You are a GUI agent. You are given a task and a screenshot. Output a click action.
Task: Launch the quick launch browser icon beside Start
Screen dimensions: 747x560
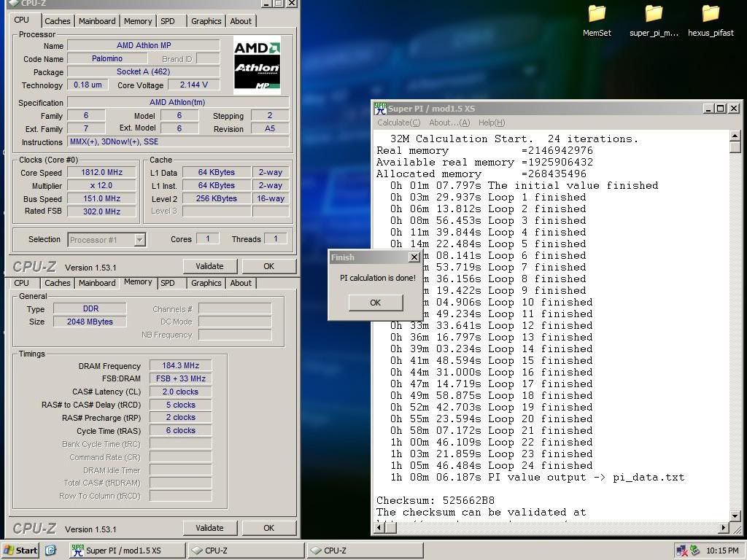pyautogui.click(x=51, y=551)
